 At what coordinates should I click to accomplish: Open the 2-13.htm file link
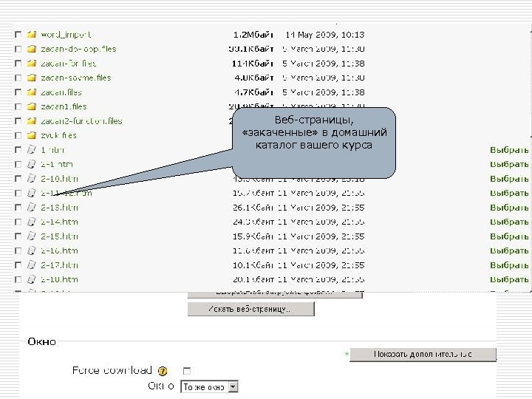(59, 208)
